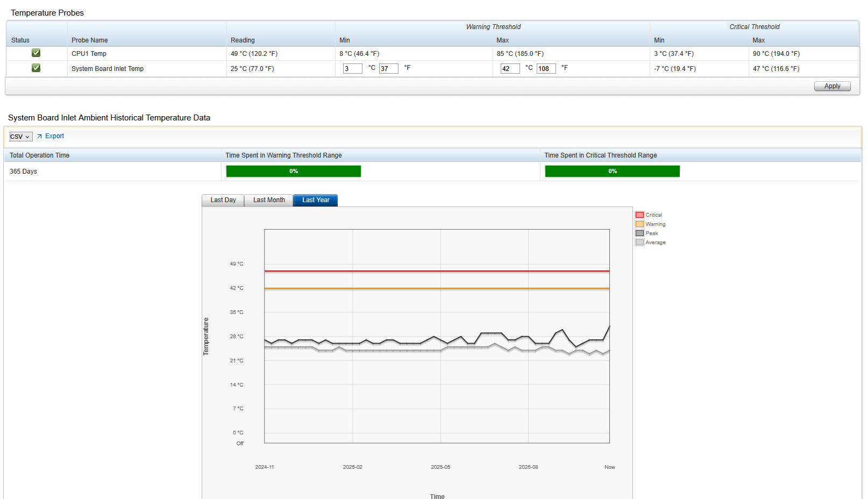Click warning max Fahrenheit input field
The width and height of the screenshot is (868, 499).
pos(546,68)
